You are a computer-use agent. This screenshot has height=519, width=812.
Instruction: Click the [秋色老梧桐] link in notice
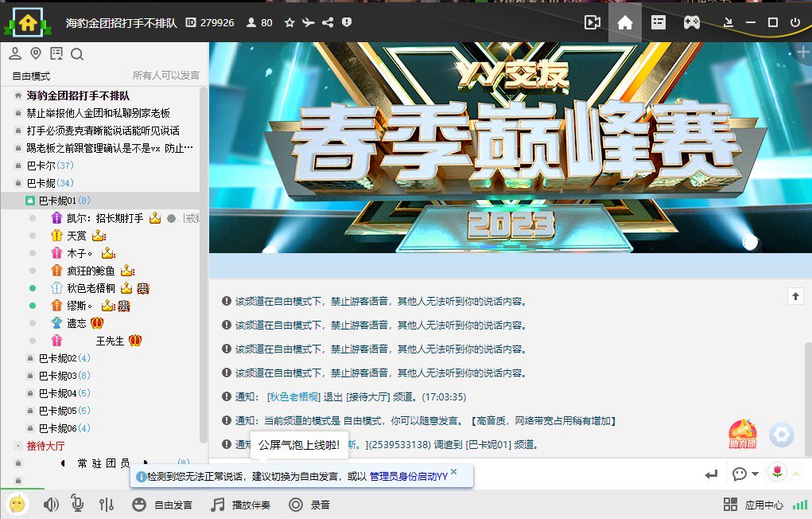[x=293, y=397]
